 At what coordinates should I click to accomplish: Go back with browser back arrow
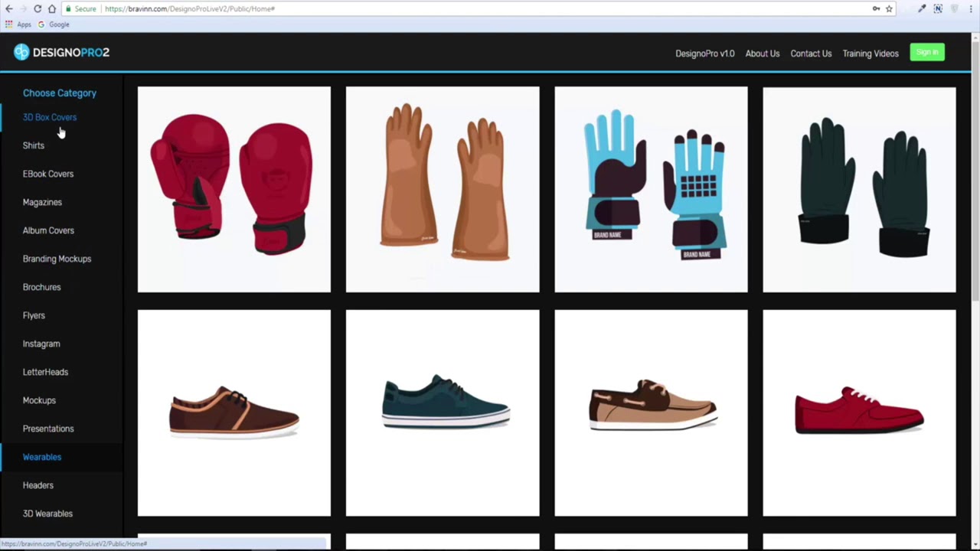(8, 8)
